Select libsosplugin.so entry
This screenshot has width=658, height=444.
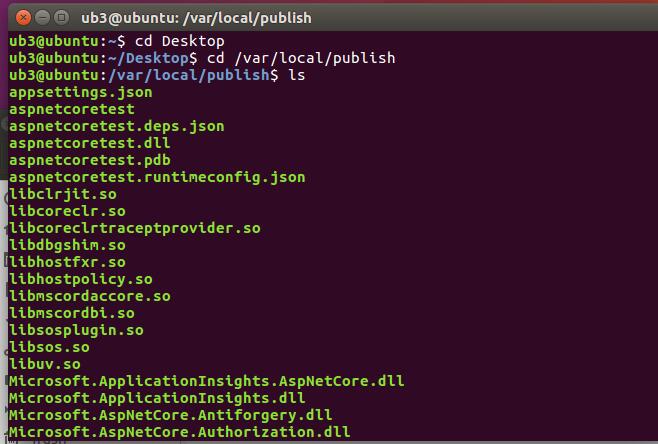pyautogui.click(x=76, y=330)
